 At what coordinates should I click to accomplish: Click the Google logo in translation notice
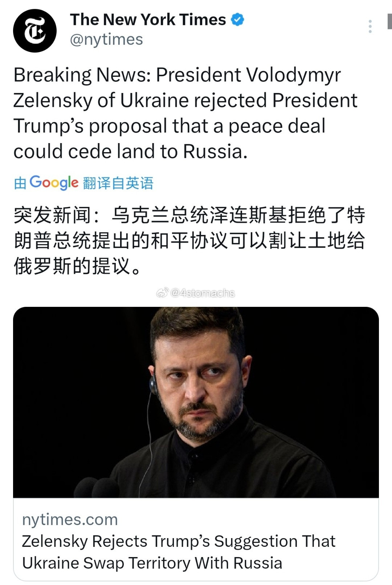coord(54,183)
